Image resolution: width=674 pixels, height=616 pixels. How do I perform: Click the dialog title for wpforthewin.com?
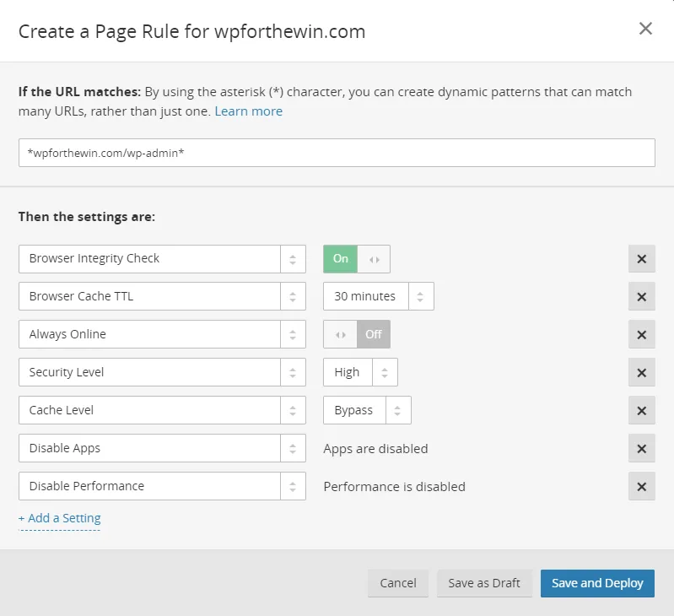click(x=191, y=32)
